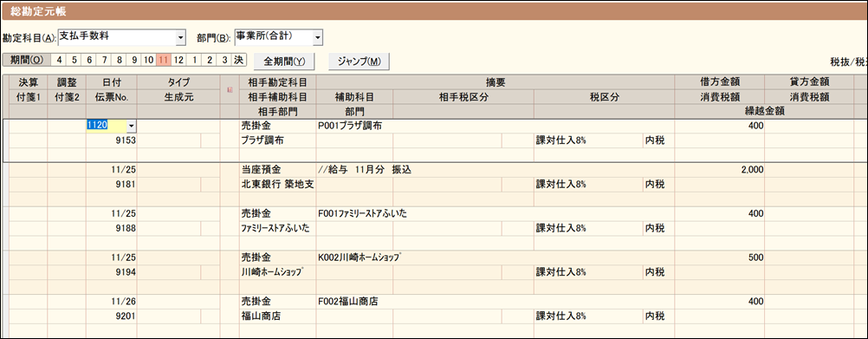This screenshot has width=868, height=339.
Task: Select period month 4
Action: pyautogui.click(x=59, y=60)
